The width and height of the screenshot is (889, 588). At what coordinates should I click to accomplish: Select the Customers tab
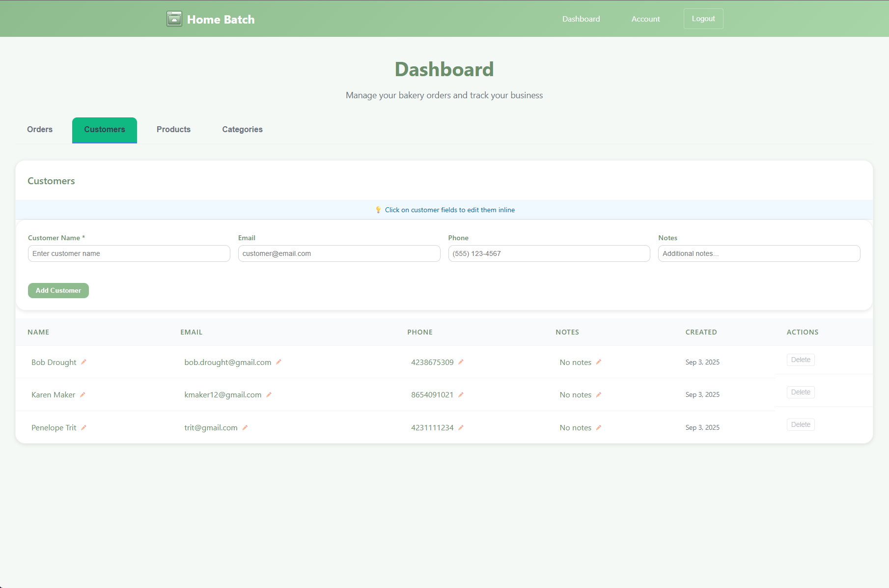coord(105,130)
